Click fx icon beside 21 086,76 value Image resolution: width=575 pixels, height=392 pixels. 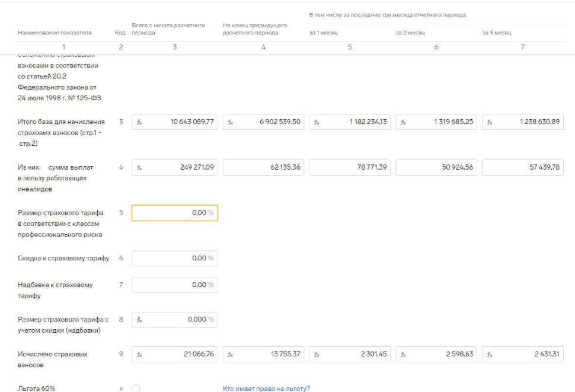(x=140, y=354)
